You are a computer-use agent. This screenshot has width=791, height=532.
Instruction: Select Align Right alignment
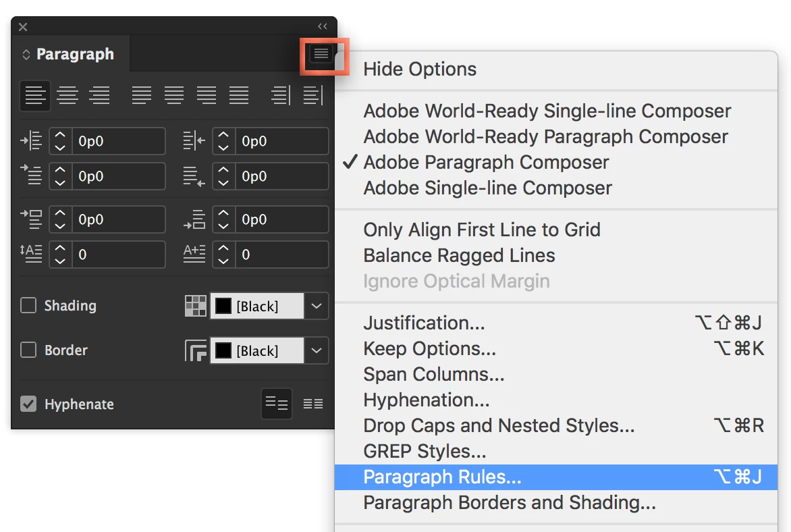(x=99, y=95)
